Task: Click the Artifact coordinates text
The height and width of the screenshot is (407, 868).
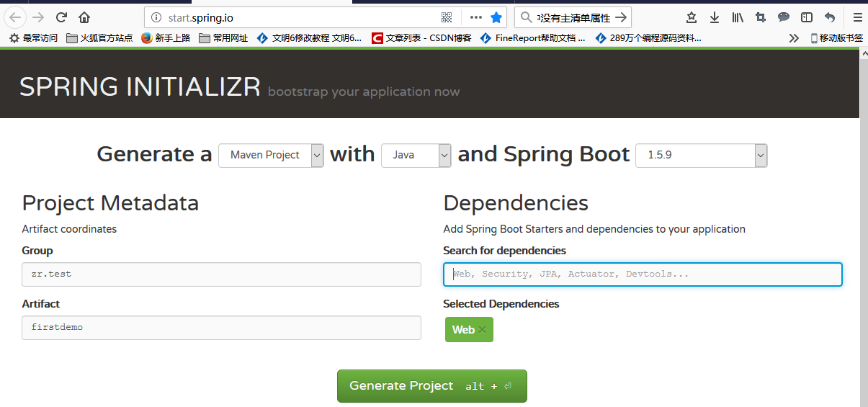Action: pos(69,229)
